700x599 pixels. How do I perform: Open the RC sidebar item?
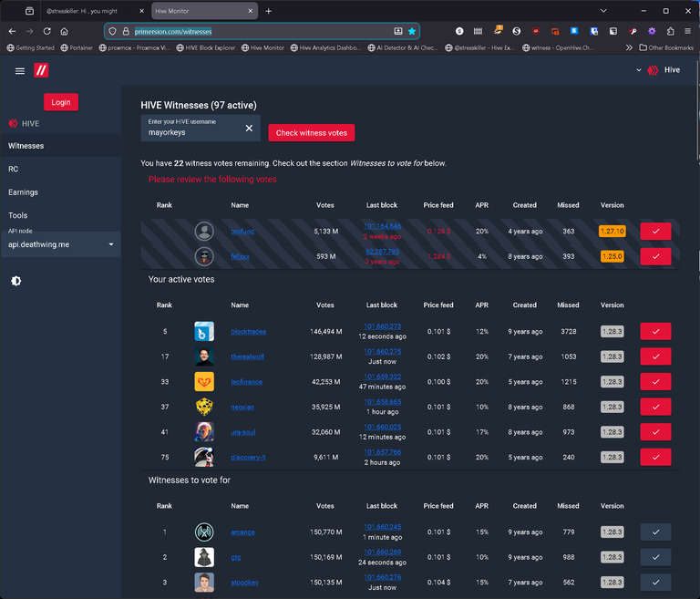pos(14,170)
